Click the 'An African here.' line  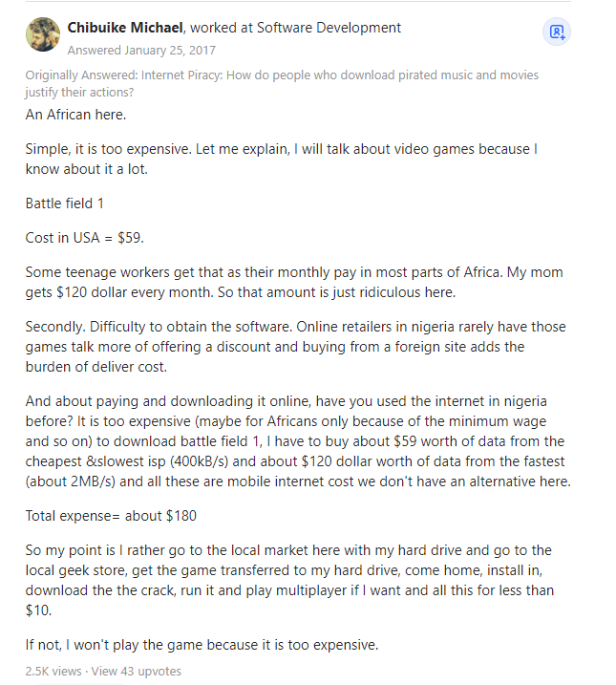click(75, 115)
